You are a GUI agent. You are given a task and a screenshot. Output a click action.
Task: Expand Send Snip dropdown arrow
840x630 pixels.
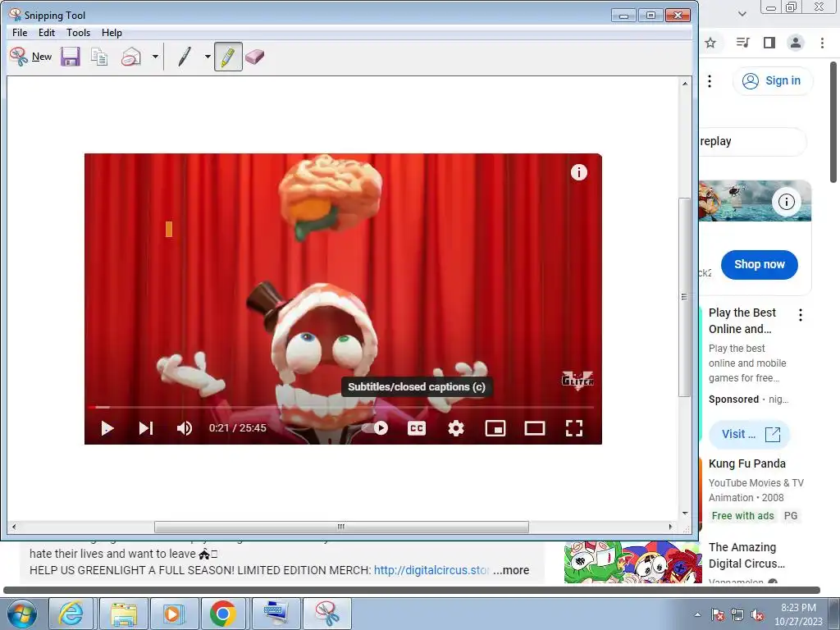click(x=155, y=57)
